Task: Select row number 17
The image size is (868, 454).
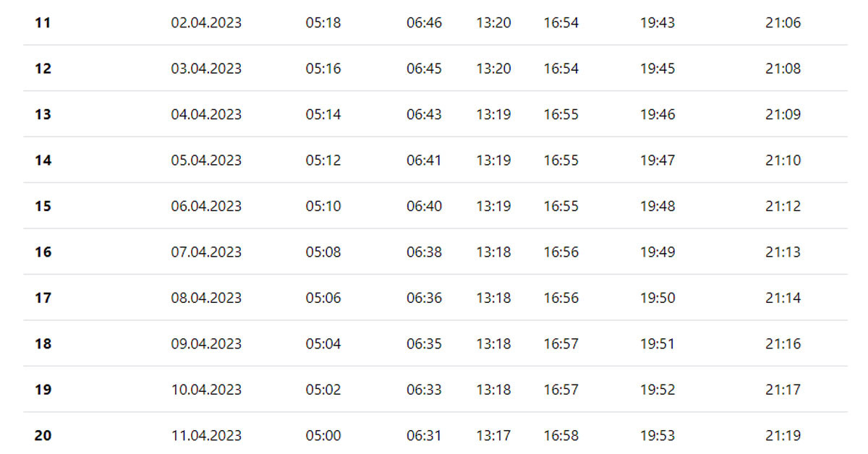Action: (x=43, y=298)
